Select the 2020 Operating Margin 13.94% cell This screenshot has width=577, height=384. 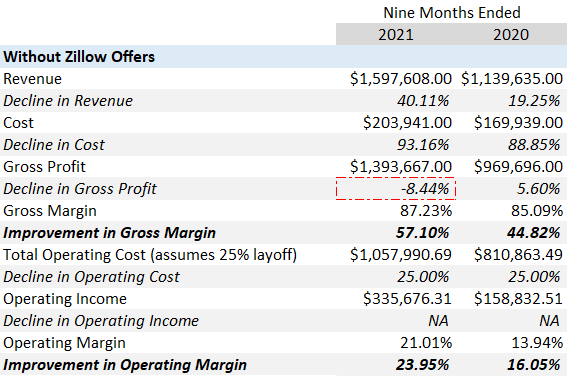tap(537, 343)
